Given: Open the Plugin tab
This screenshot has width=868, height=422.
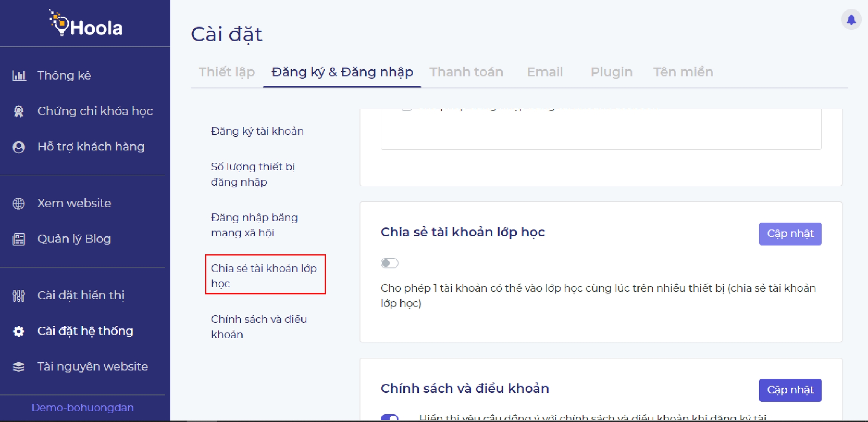Looking at the screenshot, I should 611,72.
